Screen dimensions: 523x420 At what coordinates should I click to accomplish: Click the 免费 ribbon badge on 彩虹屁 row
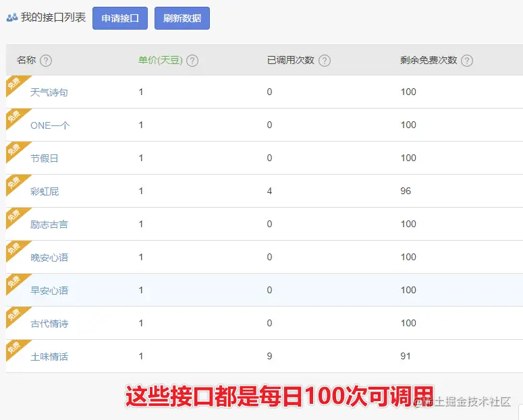(x=15, y=183)
